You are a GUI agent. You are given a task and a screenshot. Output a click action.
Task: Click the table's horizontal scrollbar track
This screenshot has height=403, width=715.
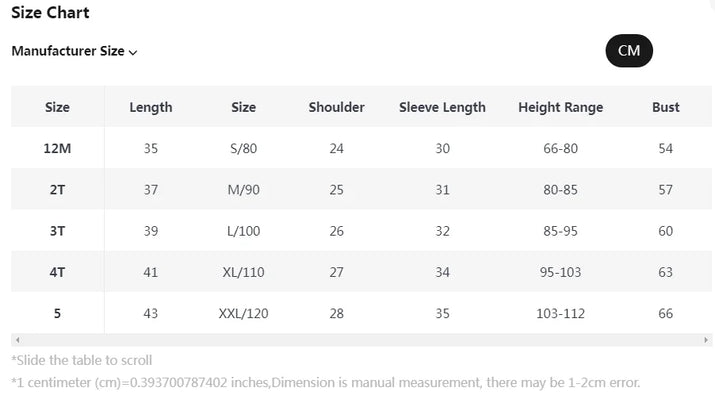(360, 341)
